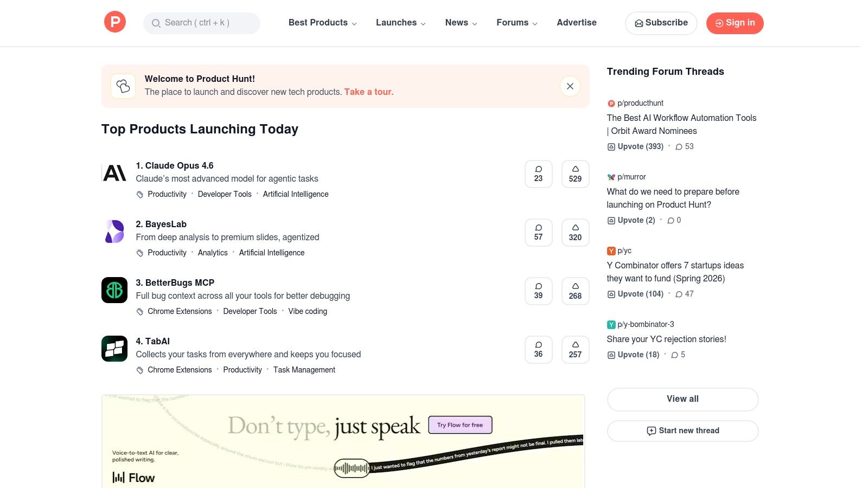This screenshot has height=488, width=868.
Task: Follow the Take a tour link
Action: (x=369, y=92)
